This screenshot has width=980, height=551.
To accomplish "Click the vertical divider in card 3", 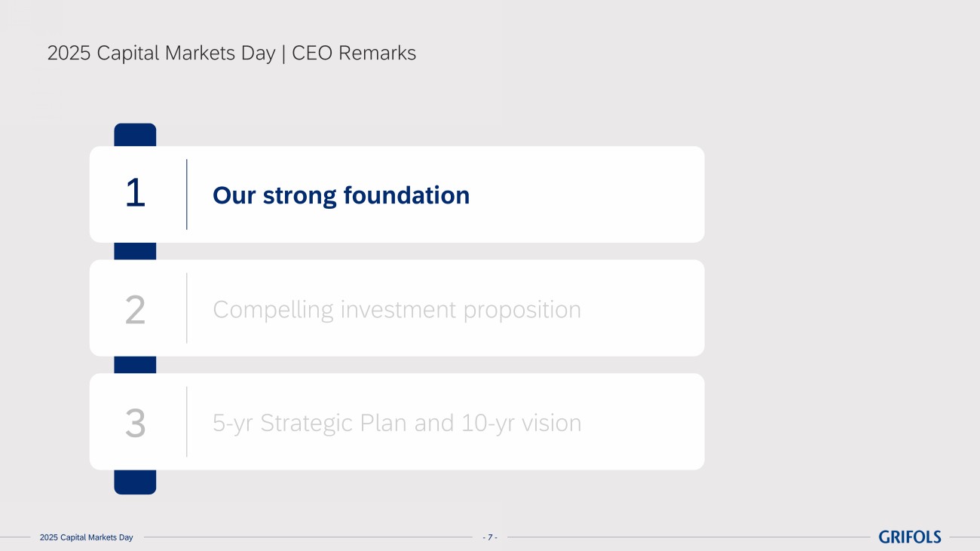I will [186, 422].
